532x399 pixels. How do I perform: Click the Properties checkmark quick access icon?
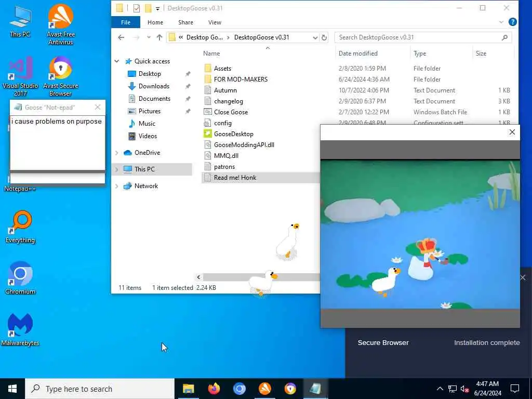[137, 8]
